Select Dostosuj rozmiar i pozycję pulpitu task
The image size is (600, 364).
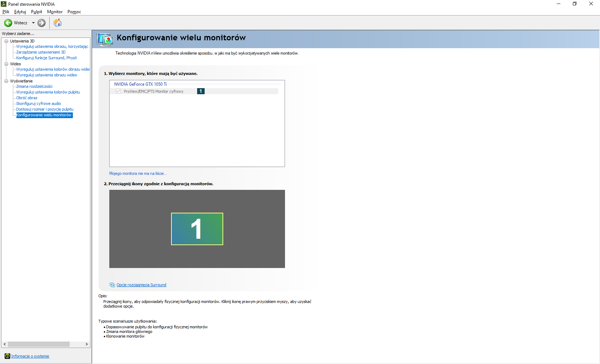point(45,109)
